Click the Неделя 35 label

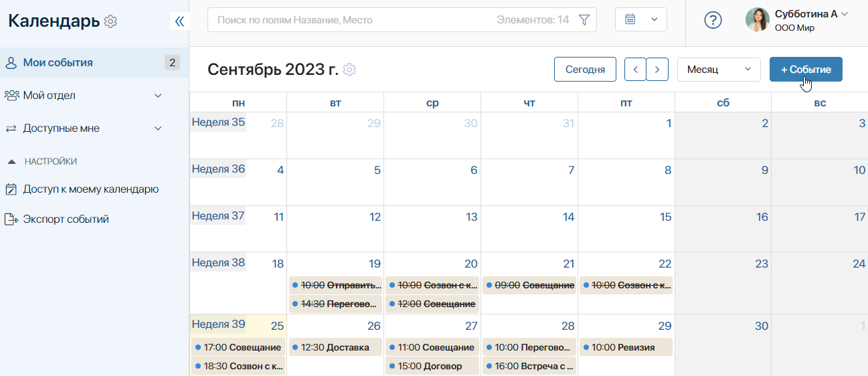(219, 122)
